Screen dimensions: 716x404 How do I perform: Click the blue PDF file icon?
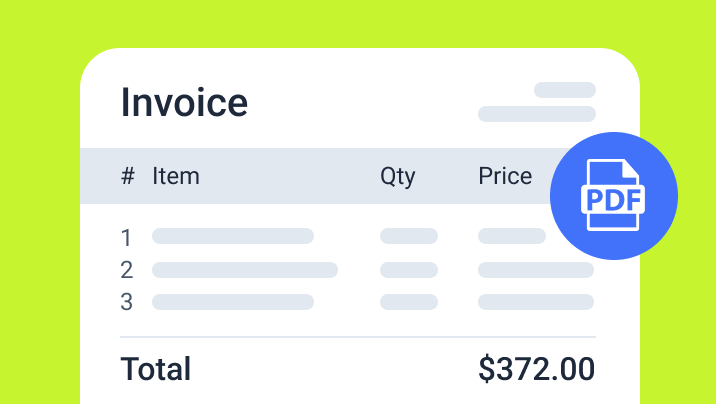[614, 195]
